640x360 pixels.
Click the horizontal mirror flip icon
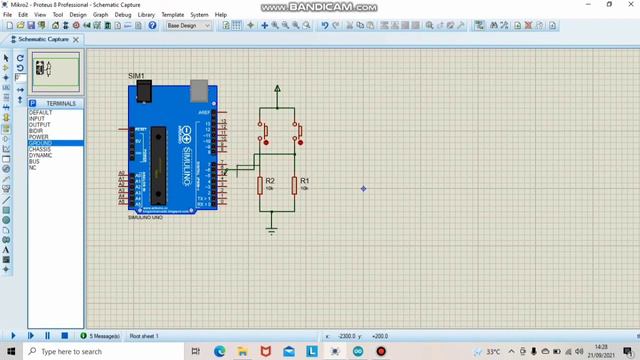coord(20,90)
